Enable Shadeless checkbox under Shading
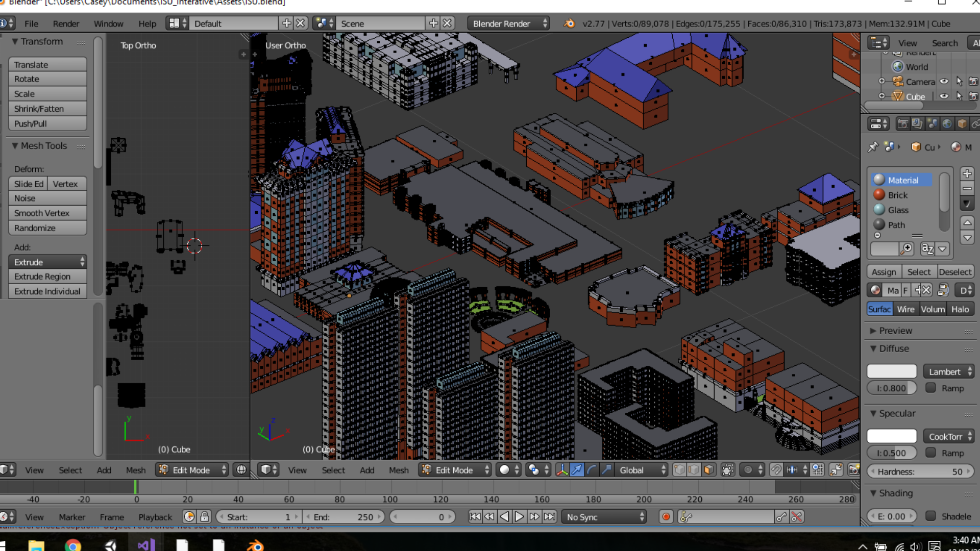Screen dimensions: 980x551 [931, 516]
